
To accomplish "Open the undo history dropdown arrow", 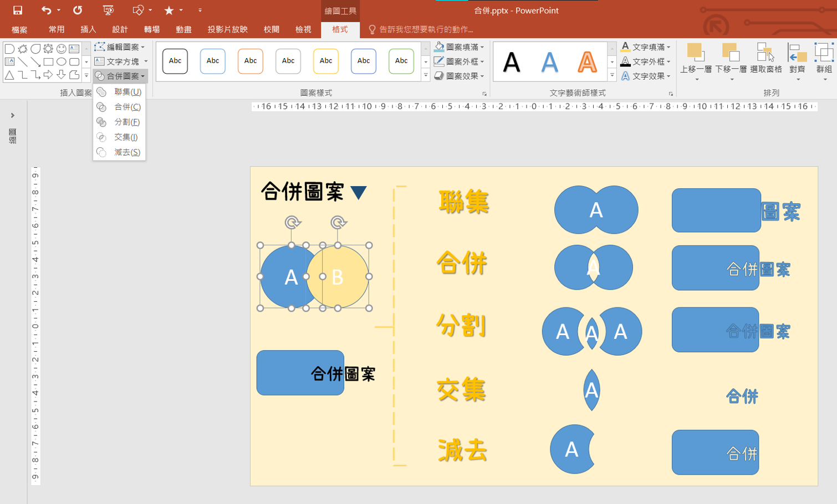I will [59, 10].
